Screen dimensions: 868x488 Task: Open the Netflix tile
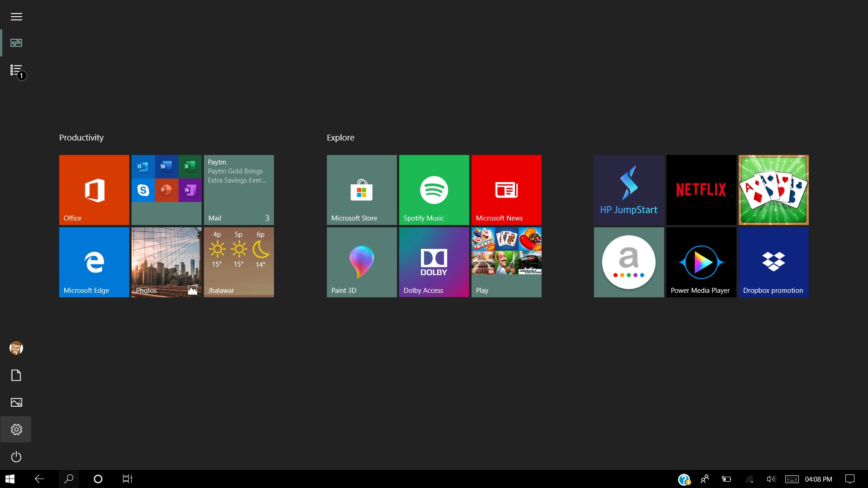tap(701, 190)
